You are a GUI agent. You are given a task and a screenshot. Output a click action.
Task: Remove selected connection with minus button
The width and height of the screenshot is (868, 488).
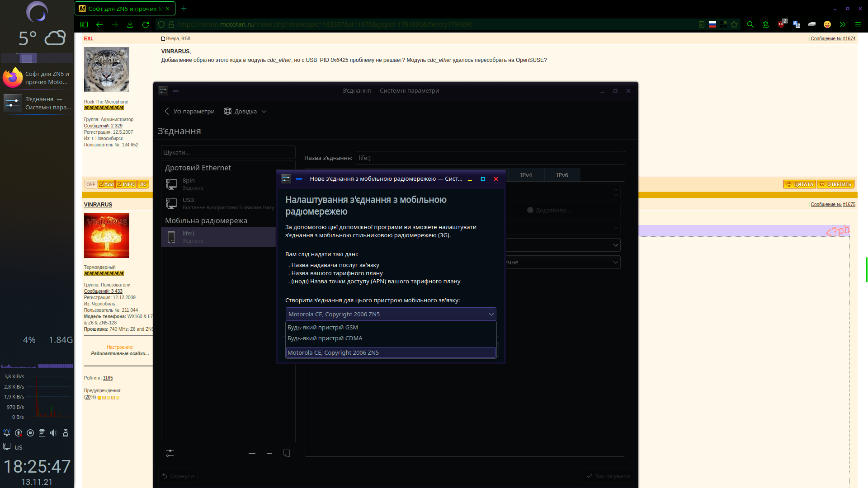269,453
